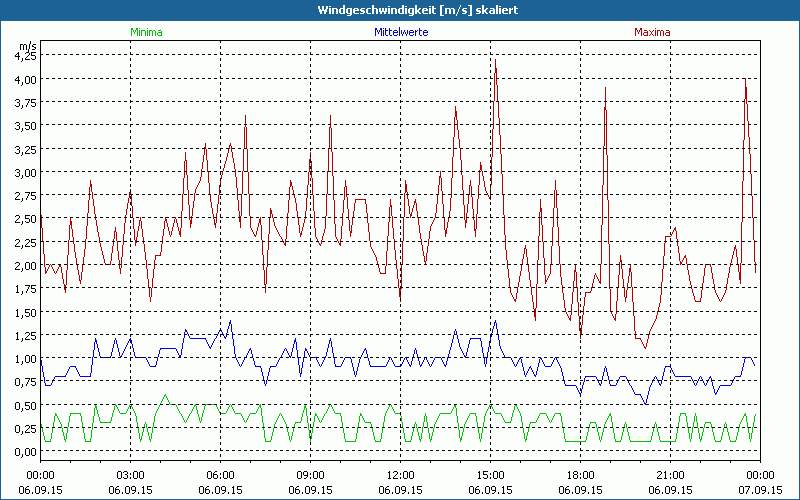Click the highest red Maxima peak after 15:00
The image size is (800, 500).
(x=495, y=62)
